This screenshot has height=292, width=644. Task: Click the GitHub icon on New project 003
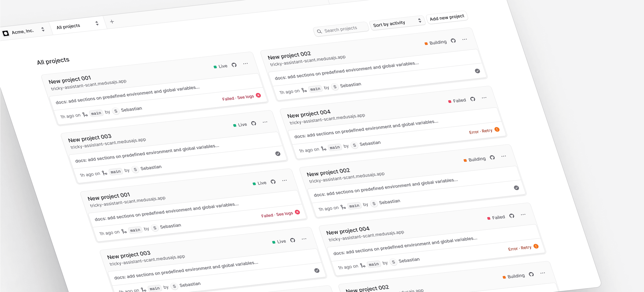(255, 124)
